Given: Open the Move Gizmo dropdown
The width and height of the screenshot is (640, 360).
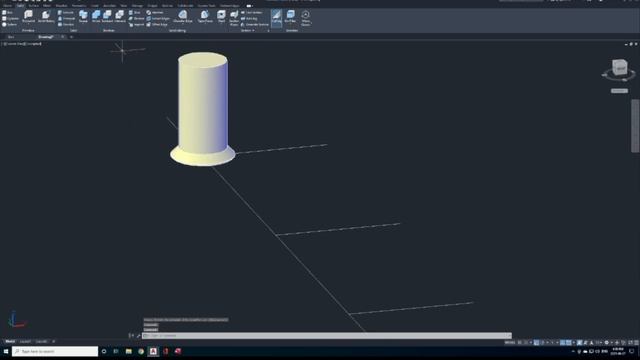Looking at the screenshot, I should 305,18.
